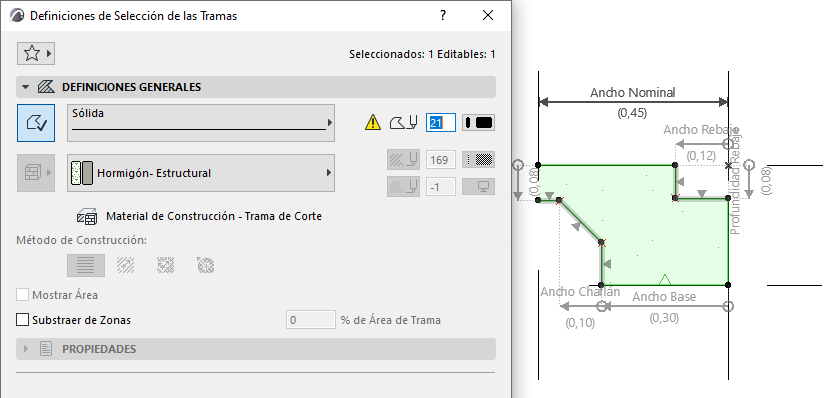Click the Seleccionados: 1 Editables: 1 text
The image size is (833, 398).
(422, 54)
